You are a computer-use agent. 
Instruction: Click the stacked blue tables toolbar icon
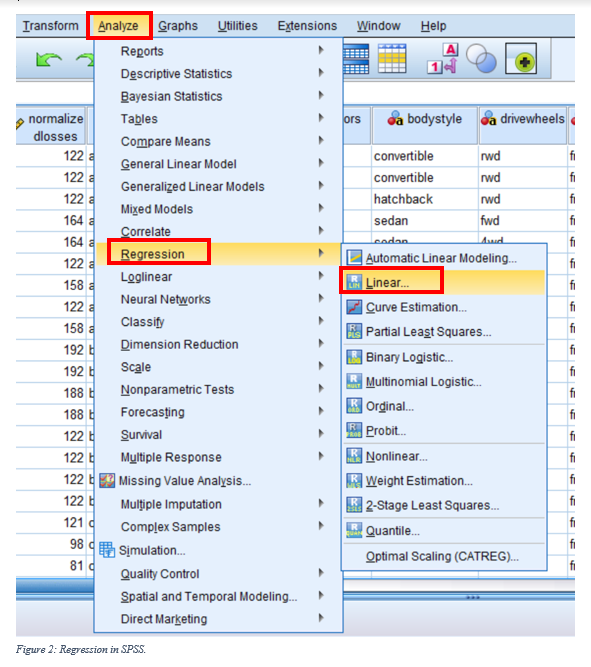356,59
